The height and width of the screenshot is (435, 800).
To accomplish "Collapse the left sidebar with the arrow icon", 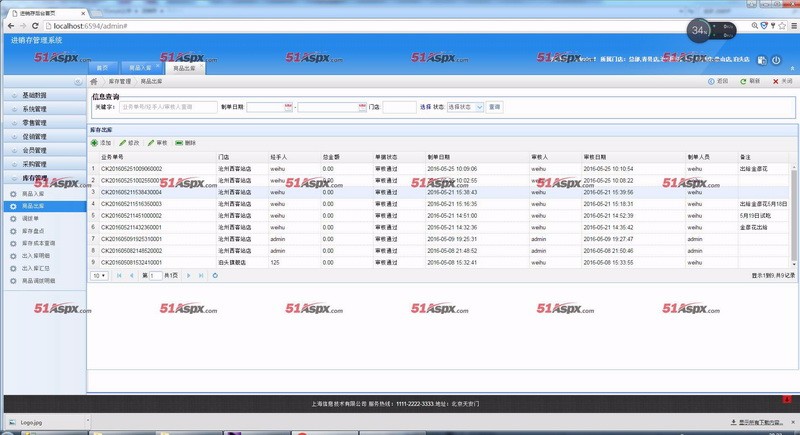I will click(x=78, y=82).
